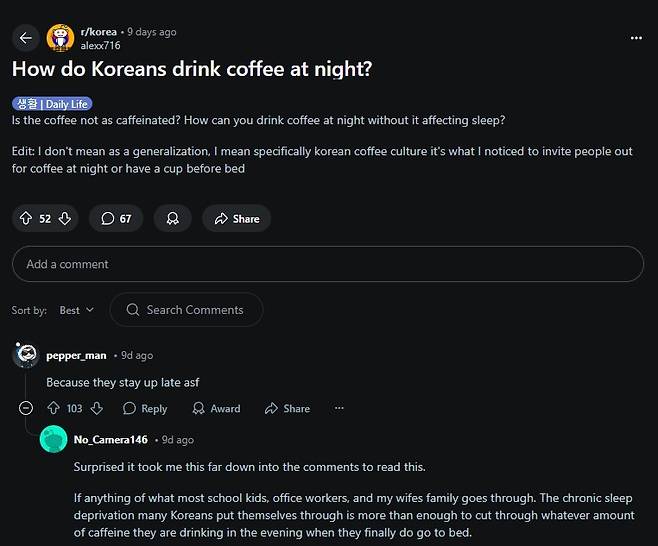Open No_Camera146's user profile
The width and height of the screenshot is (658, 546).
[110, 439]
